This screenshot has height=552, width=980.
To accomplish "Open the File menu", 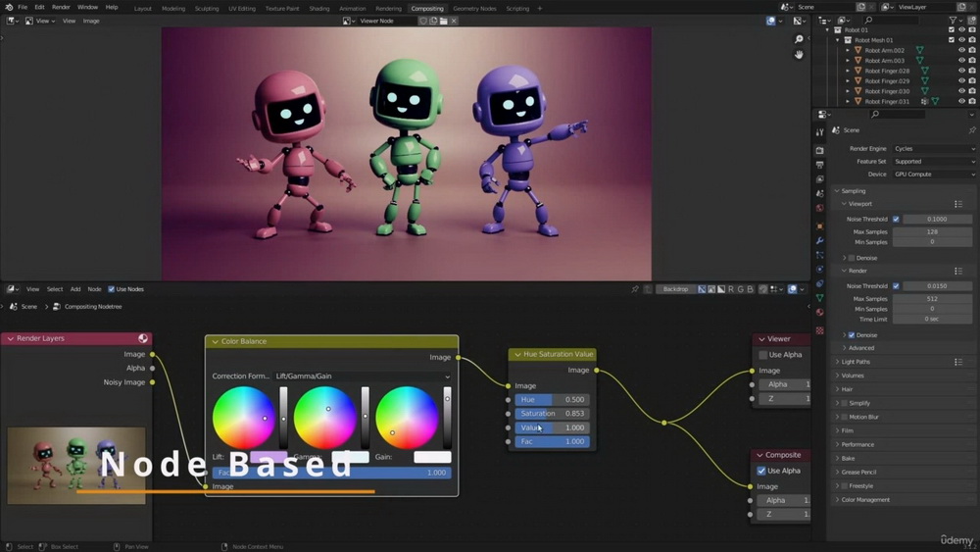I will click(23, 7).
